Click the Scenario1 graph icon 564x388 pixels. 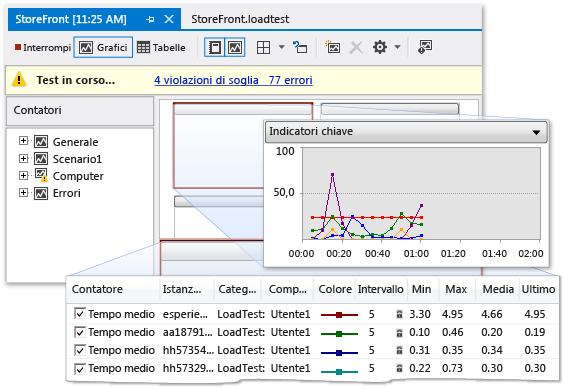(41, 159)
